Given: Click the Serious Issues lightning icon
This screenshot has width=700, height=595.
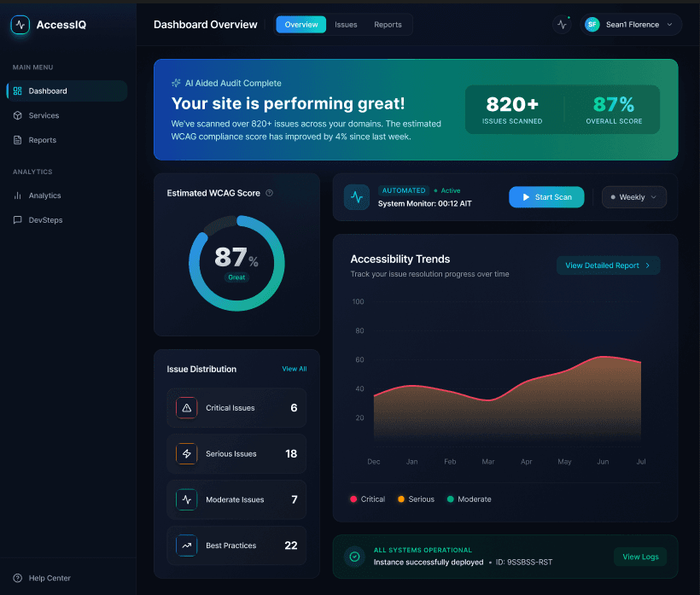Looking at the screenshot, I should pos(186,453).
